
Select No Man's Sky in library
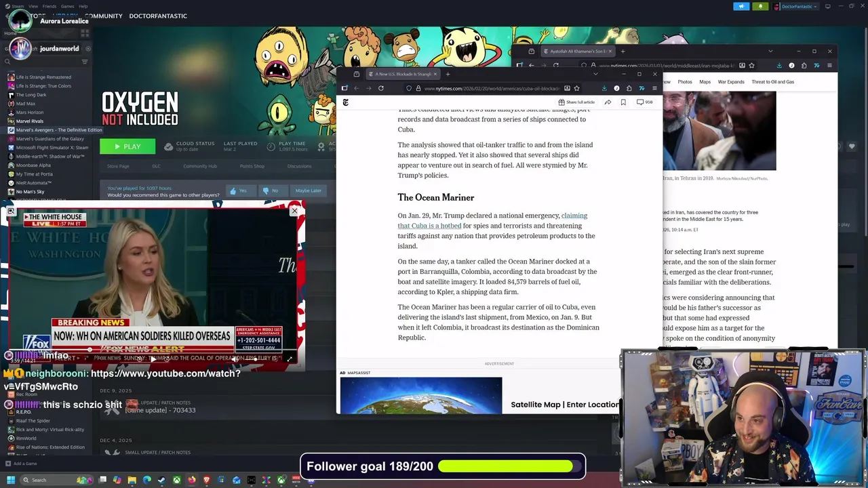point(31,192)
